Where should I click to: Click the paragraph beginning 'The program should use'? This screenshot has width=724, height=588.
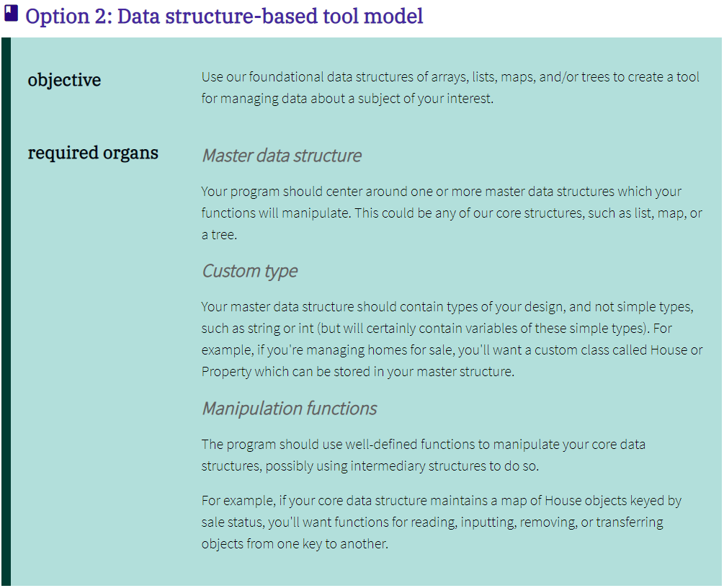click(424, 455)
